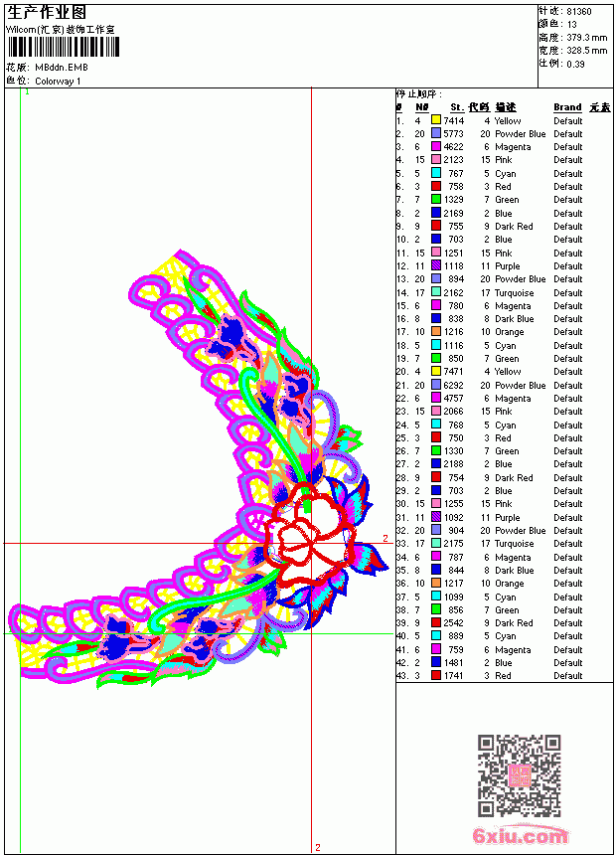
Task: Select the yellow swatch beside 7471
Action: [436, 372]
